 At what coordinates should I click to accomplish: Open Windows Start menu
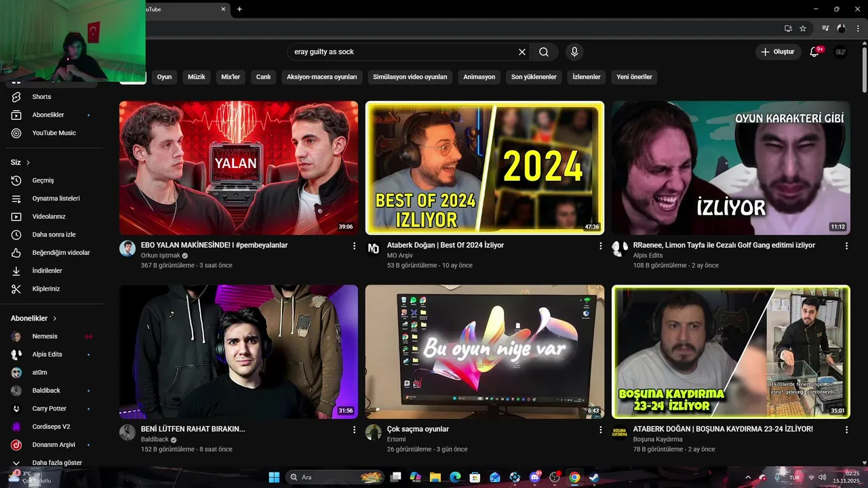274,477
